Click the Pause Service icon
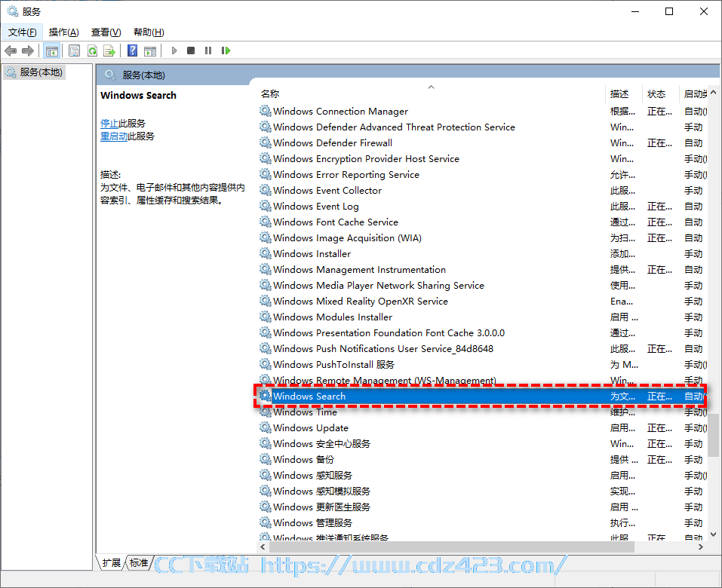722x588 pixels. tap(208, 51)
